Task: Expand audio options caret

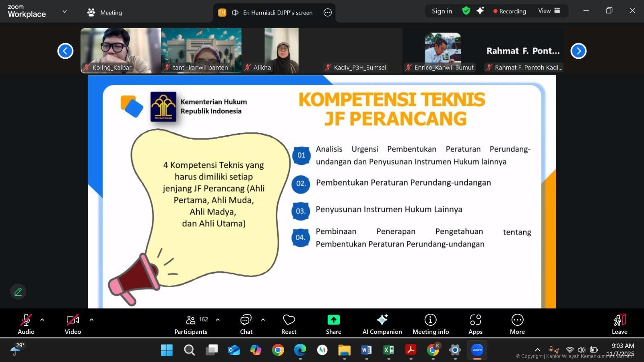Action: click(x=42, y=320)
